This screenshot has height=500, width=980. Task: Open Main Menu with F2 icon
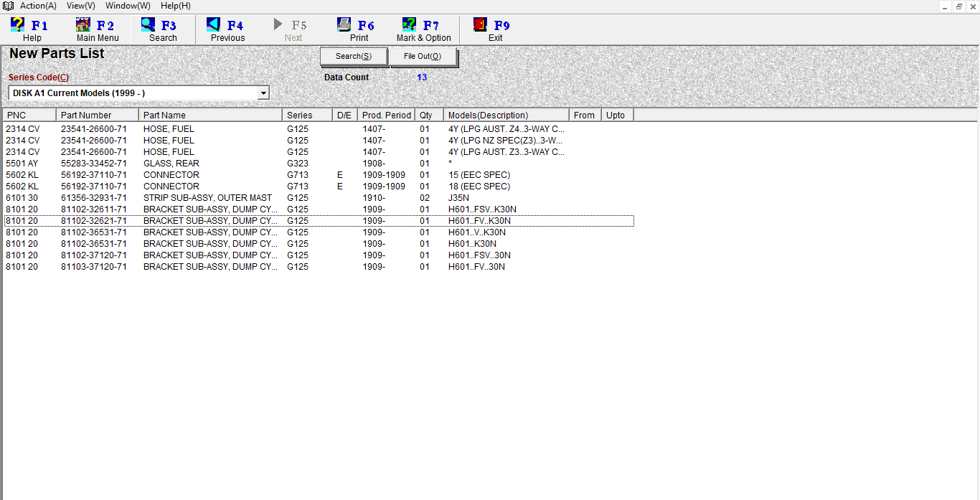click(x=83, y=25)
